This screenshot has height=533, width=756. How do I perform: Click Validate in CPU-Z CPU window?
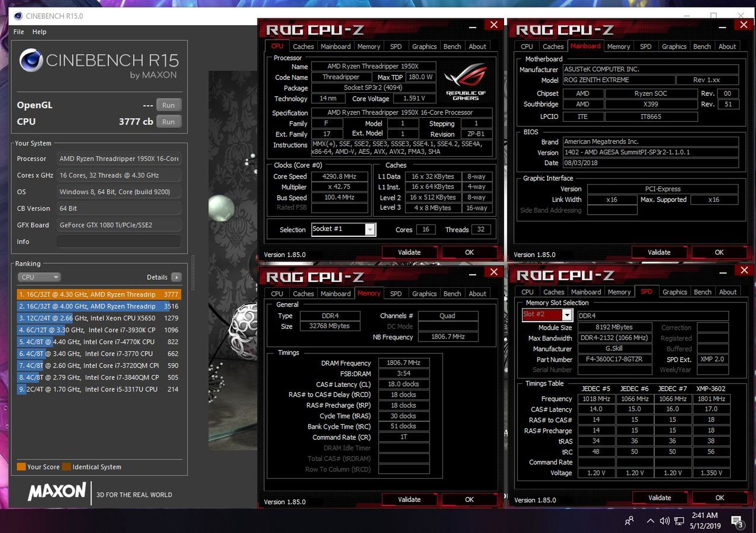point(409,252)
